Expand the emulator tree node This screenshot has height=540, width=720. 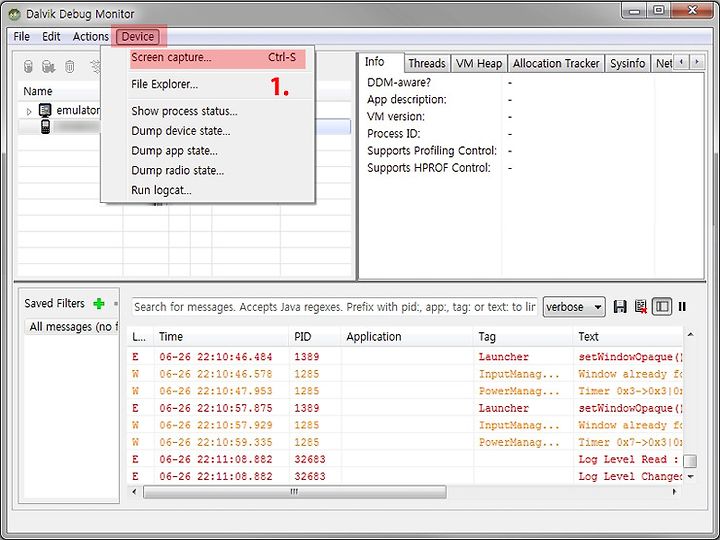[29, 111]
